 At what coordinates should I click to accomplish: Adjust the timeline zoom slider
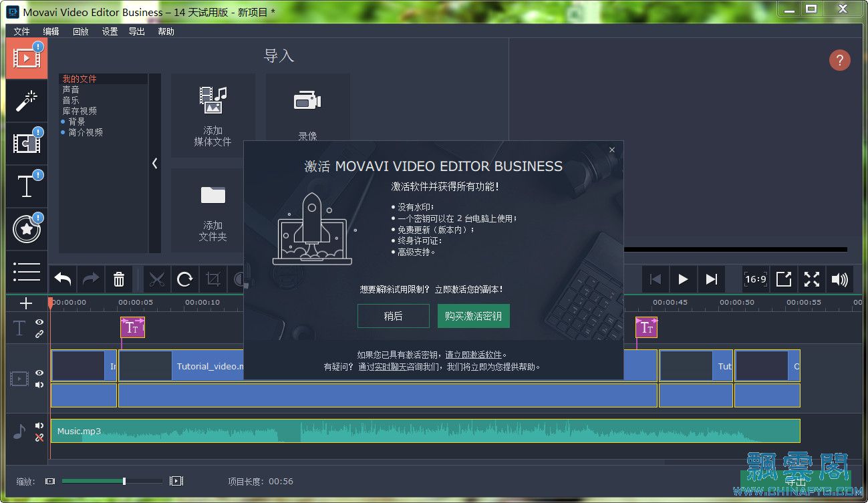coord(112,481)
